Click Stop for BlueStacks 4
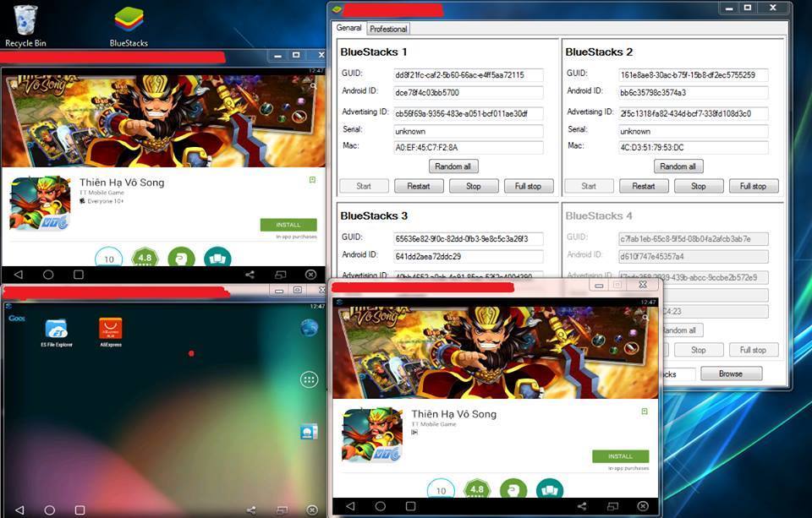 tap(699, 350)
